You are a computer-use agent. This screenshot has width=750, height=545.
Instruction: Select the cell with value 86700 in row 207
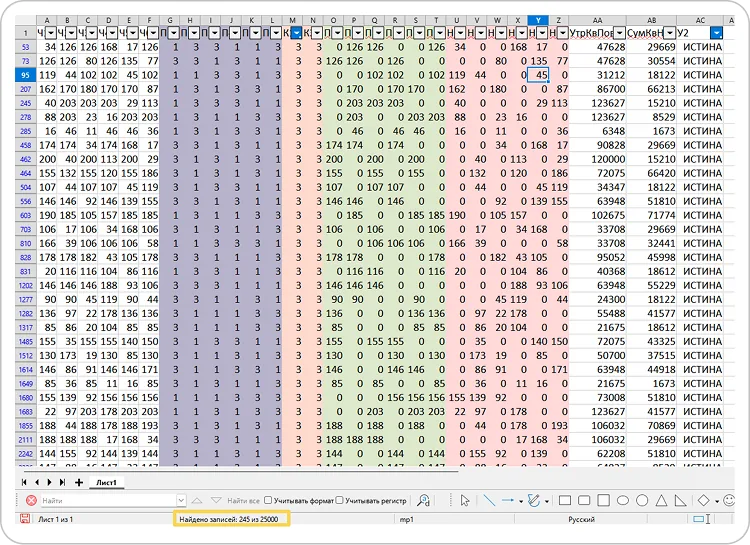coord(597,89)
